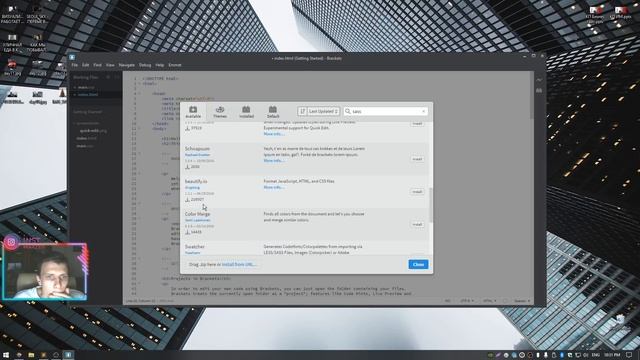Select main.css in Working Files

pyautogui.click(x=87, y=87)
